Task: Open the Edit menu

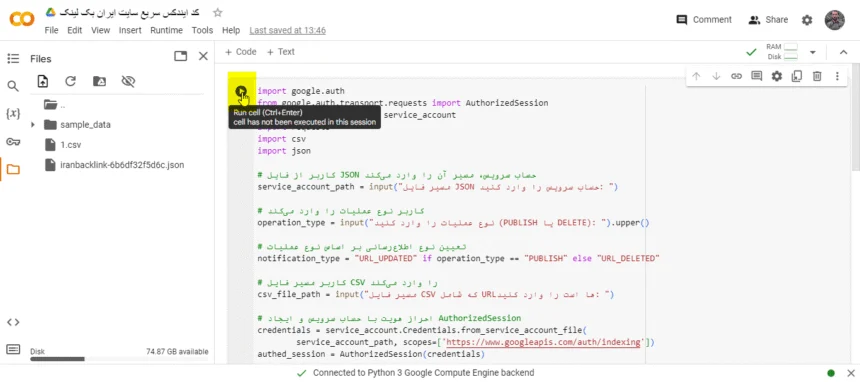Action: (75, 30)
